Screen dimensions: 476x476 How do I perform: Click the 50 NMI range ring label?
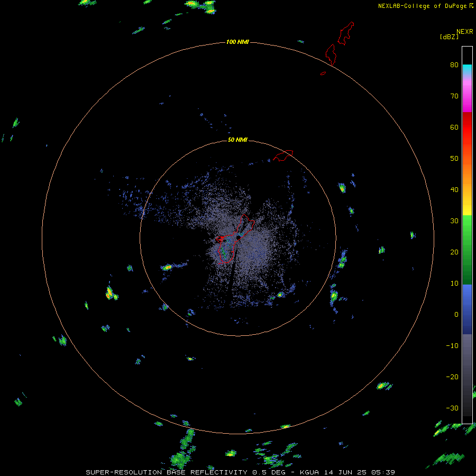(x=237, y=140)
